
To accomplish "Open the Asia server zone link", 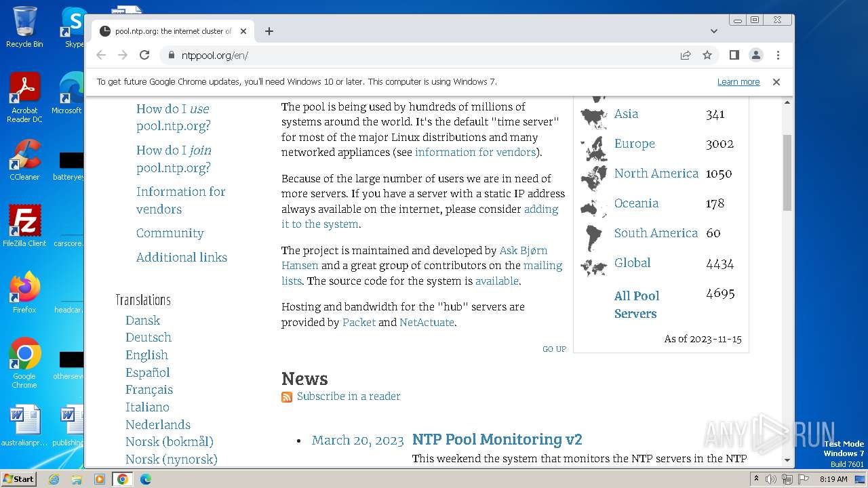I will (626, 114).
